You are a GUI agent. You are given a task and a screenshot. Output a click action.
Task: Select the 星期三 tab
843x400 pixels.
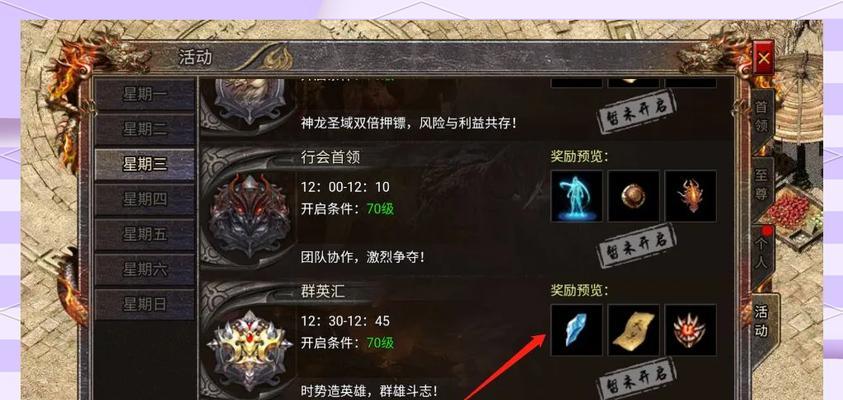[145, 165]
